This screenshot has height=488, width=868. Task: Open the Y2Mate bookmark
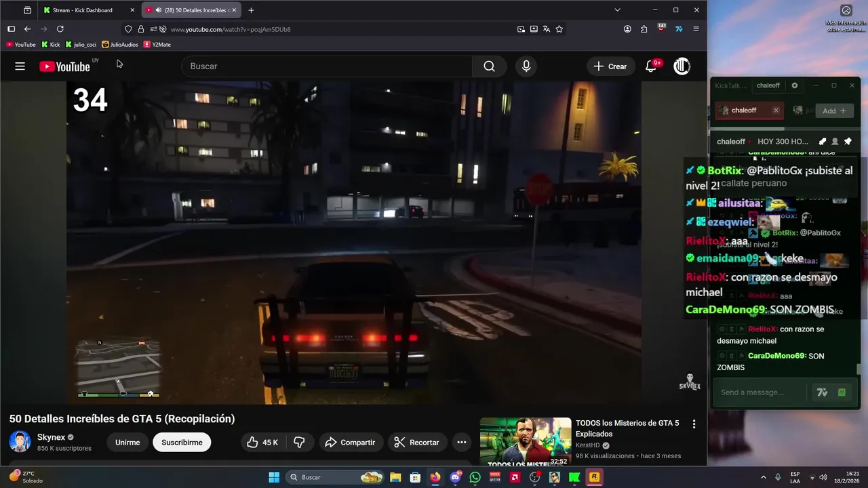point(157,45)
